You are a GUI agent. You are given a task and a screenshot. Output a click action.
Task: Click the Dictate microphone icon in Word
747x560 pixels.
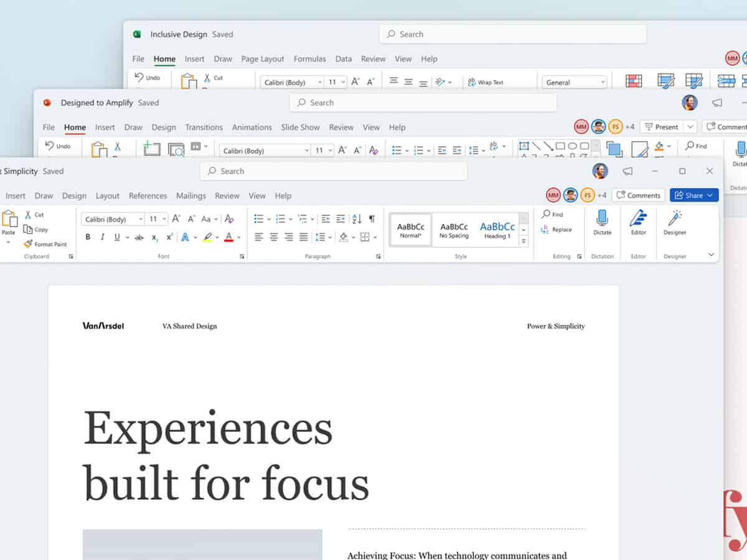coord(602,218)
